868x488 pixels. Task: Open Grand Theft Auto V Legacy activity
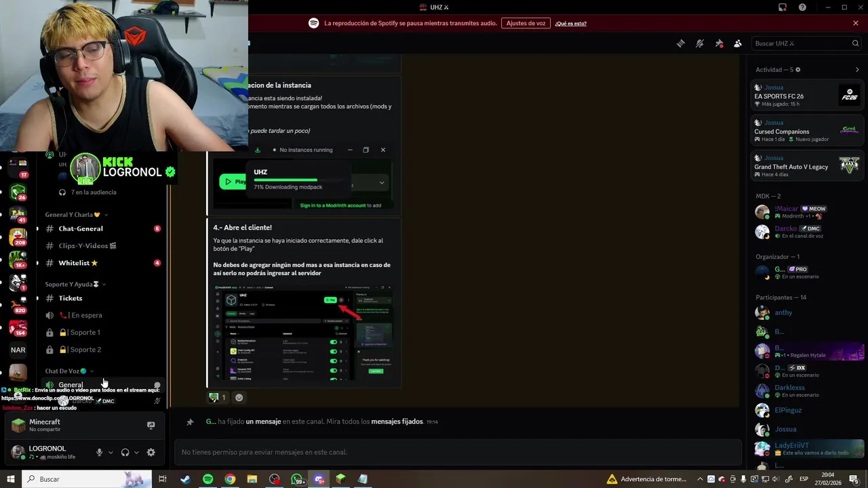[807, 166]
